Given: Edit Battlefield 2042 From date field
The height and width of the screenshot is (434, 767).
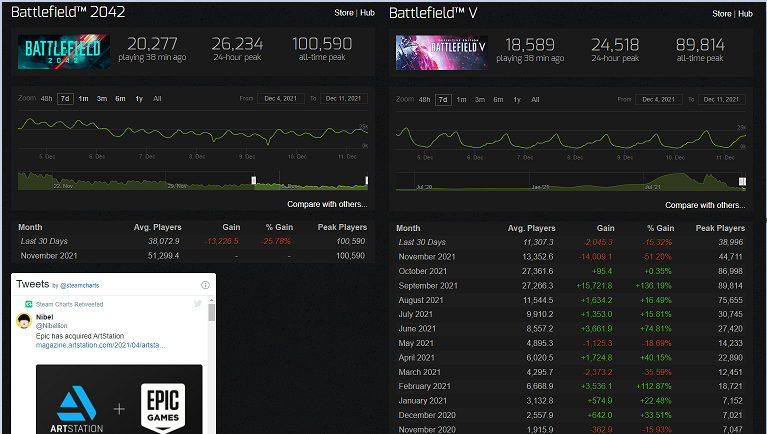Looking at the screenshot, I should point(281,98).
